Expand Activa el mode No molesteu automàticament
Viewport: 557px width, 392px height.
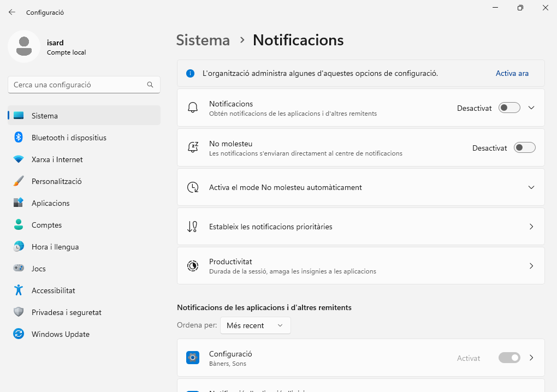[531, 187]
